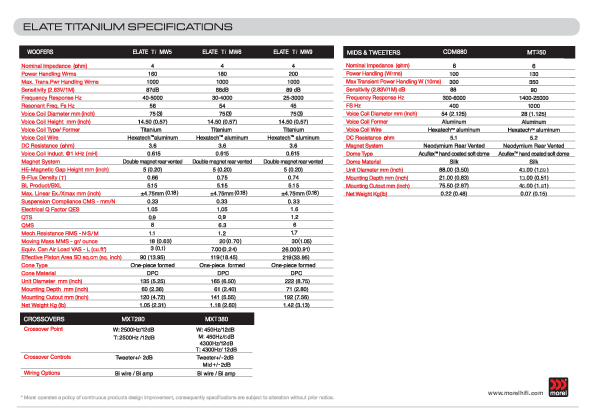
Task: Click the Dome Type row label
Action: 359,154
